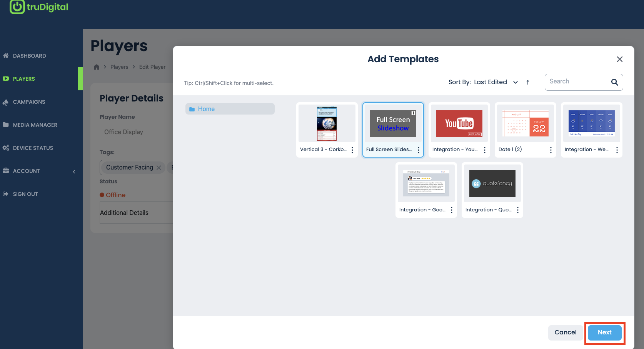Select the Vertical 3 Corkboard template thumbnail

click(327, 123)
